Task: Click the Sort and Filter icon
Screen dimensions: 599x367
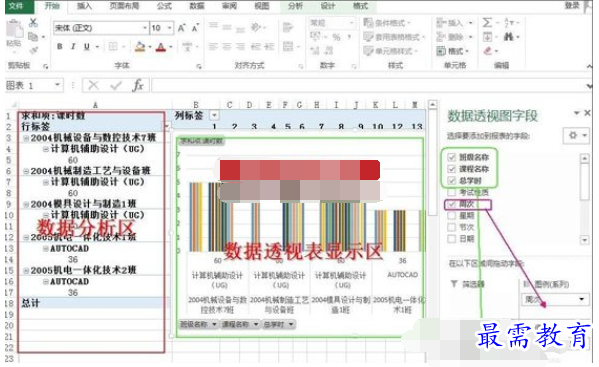Action: pyautogui.click(x=509, y=23)
